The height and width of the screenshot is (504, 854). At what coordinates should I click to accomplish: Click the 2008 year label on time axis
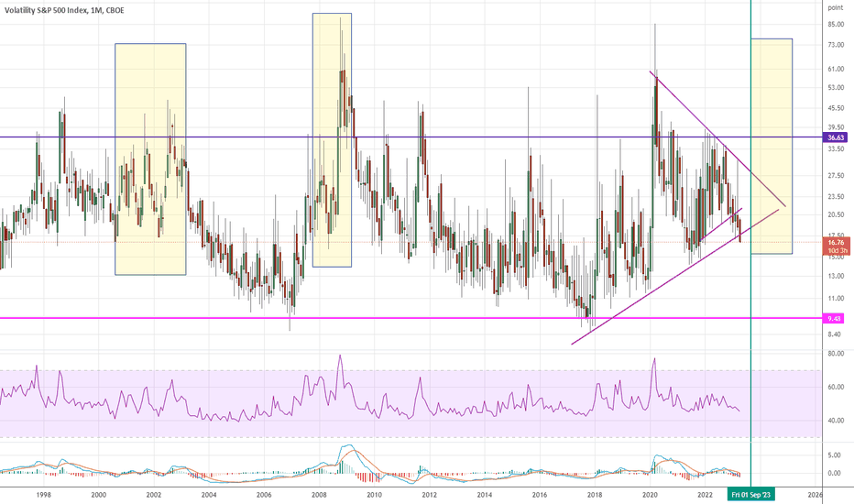(x=319, y=495)
